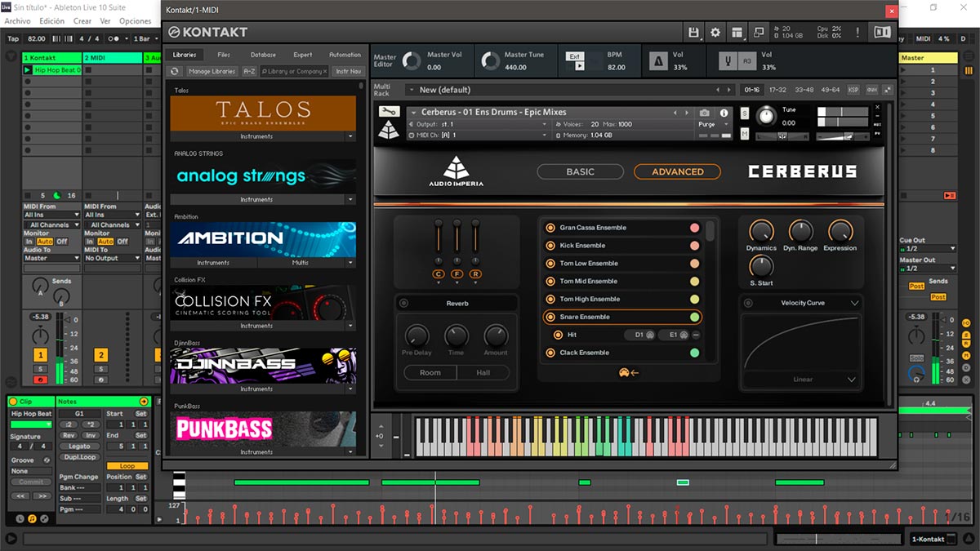Click the Audio Imperia logo
Screen dimensions: 980x551
tap(456, 171)
